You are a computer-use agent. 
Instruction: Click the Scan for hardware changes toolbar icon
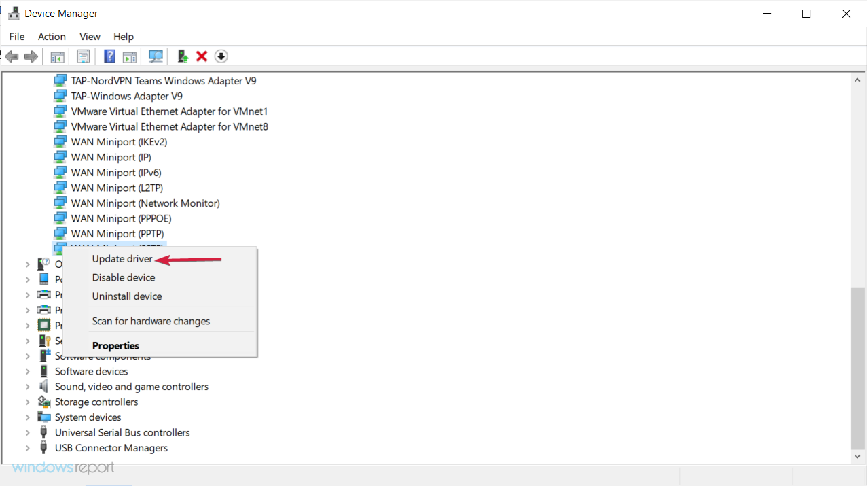[x=156, y=56]
